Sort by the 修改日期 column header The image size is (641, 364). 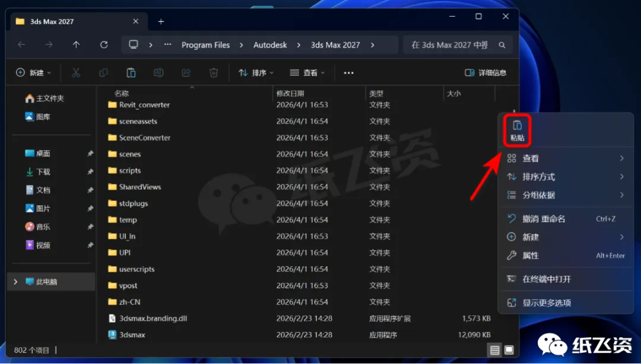[x=290, y=94]
